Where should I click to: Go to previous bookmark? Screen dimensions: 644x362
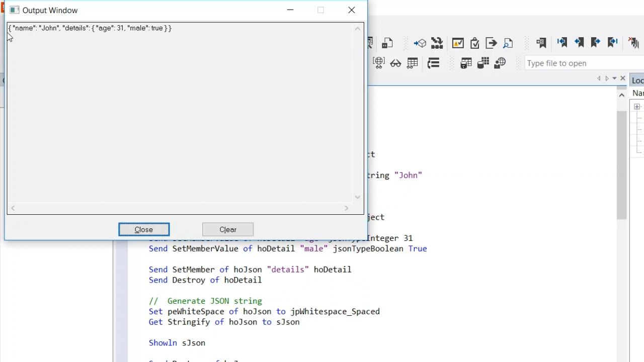pyautogui.click(x=579, y=43)
